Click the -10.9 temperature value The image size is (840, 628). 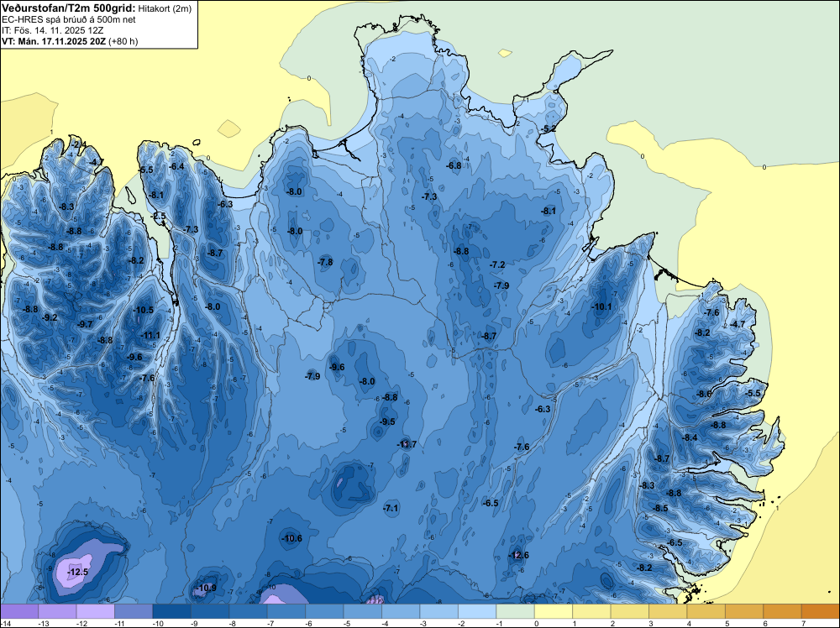pyautogui.click(x=206, y=588)
